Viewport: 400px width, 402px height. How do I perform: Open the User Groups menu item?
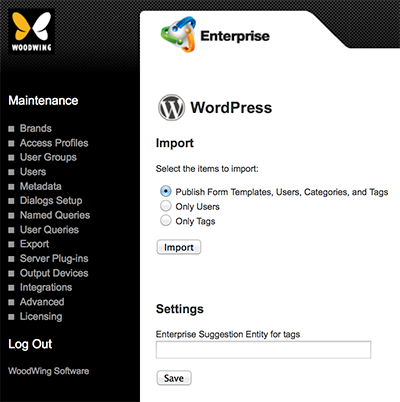[x=48, y=157]
